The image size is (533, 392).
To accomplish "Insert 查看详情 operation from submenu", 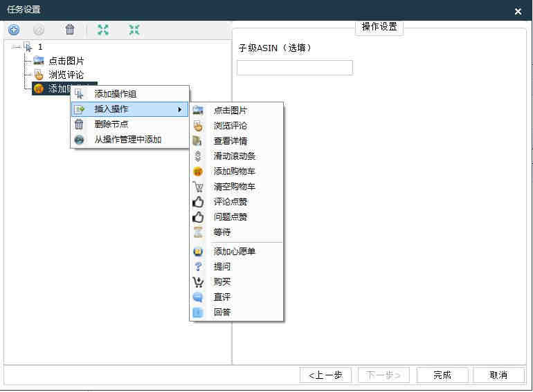I will click(x=236, y=141).
